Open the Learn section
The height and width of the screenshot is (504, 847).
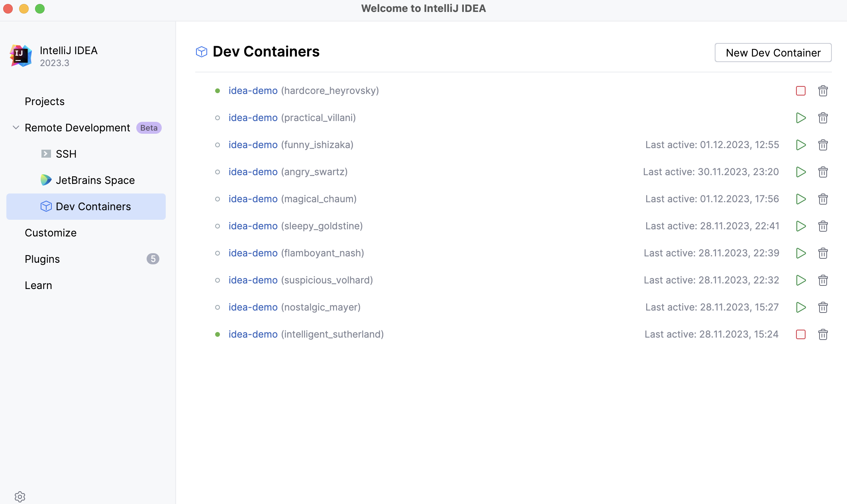click(38, 285)
